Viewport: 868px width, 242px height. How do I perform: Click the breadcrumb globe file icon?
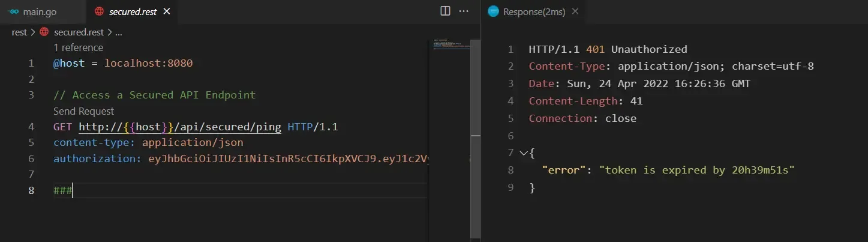pos(44,32)
